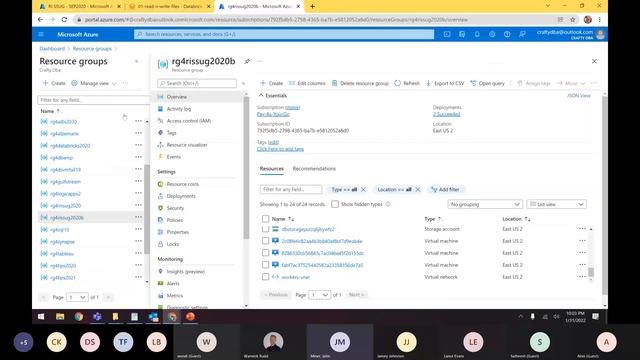The height and width of the screenshot is (360, 640).
Task: Reload the browser page
Action: coord(64,19)
